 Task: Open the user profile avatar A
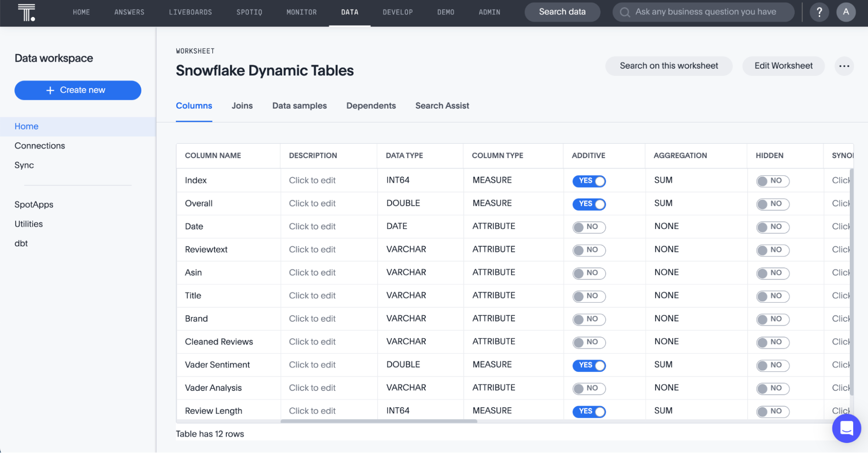point(846,12)
